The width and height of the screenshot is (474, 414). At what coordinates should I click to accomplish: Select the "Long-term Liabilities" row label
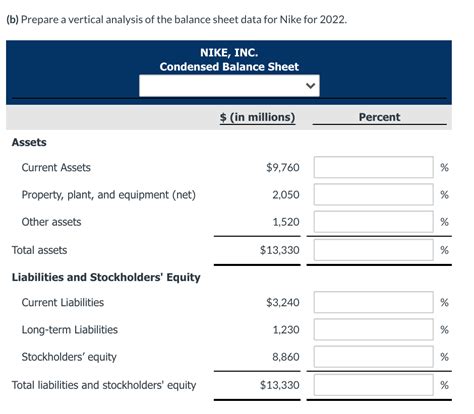70,330
